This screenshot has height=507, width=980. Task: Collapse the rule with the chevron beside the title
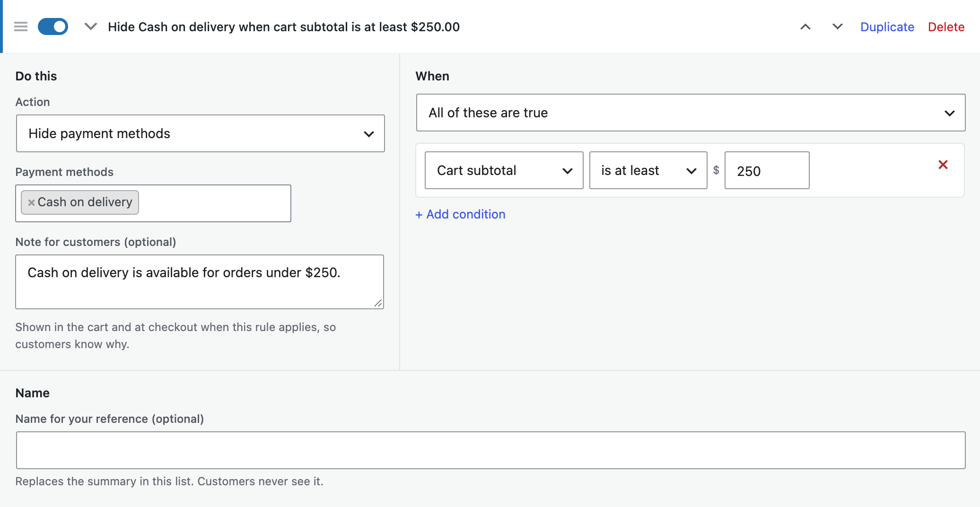coord(90,27)
